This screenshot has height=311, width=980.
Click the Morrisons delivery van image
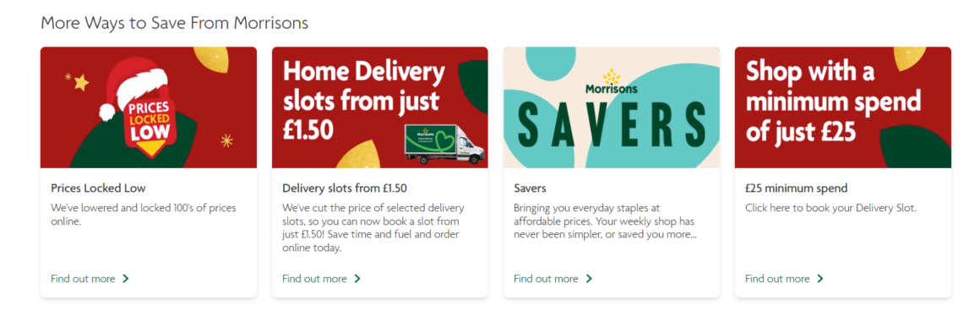point(445,144)
